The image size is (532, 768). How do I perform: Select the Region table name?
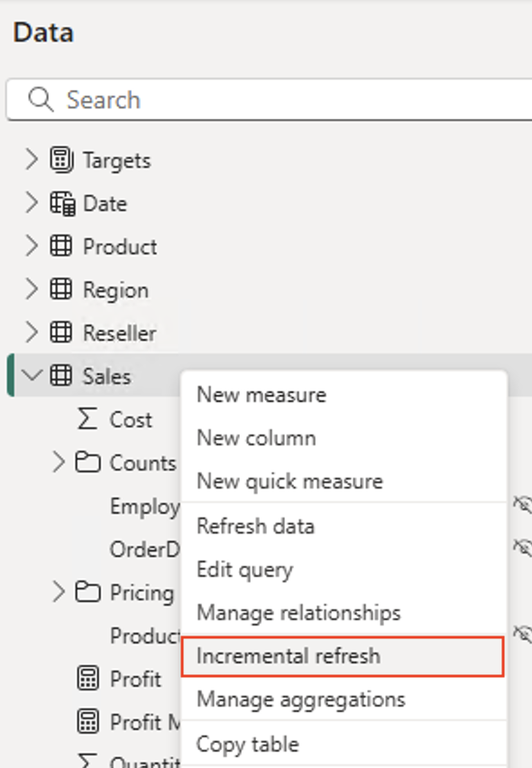pos(115,290)
